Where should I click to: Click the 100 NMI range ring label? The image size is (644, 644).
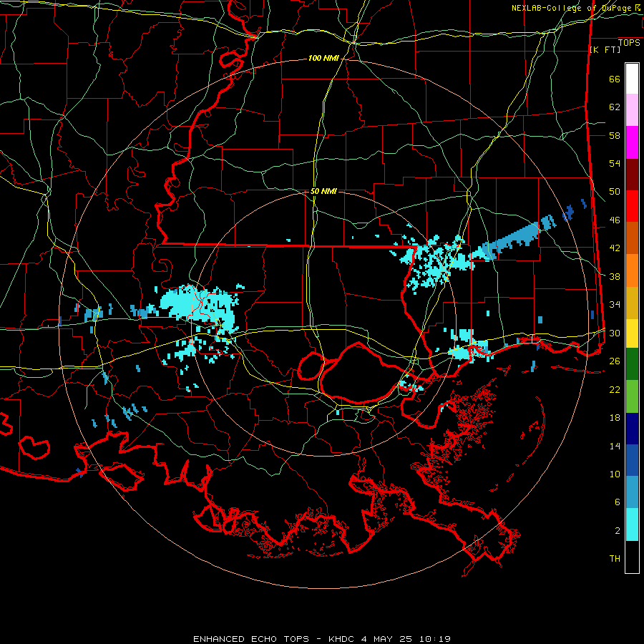coord(323,59)
